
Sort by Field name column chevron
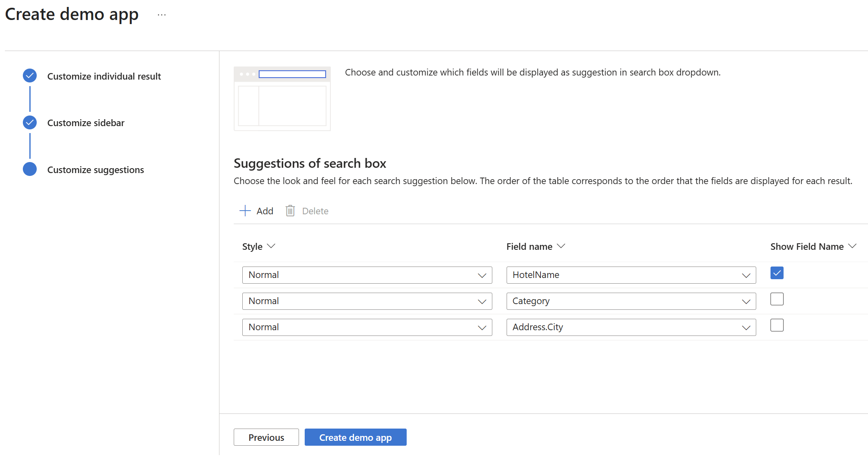point(561,246)
